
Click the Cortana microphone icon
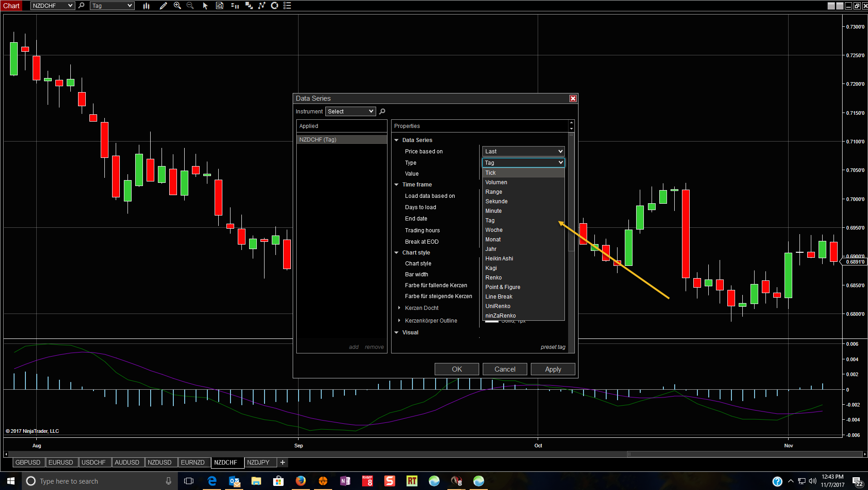coord(168,481)
